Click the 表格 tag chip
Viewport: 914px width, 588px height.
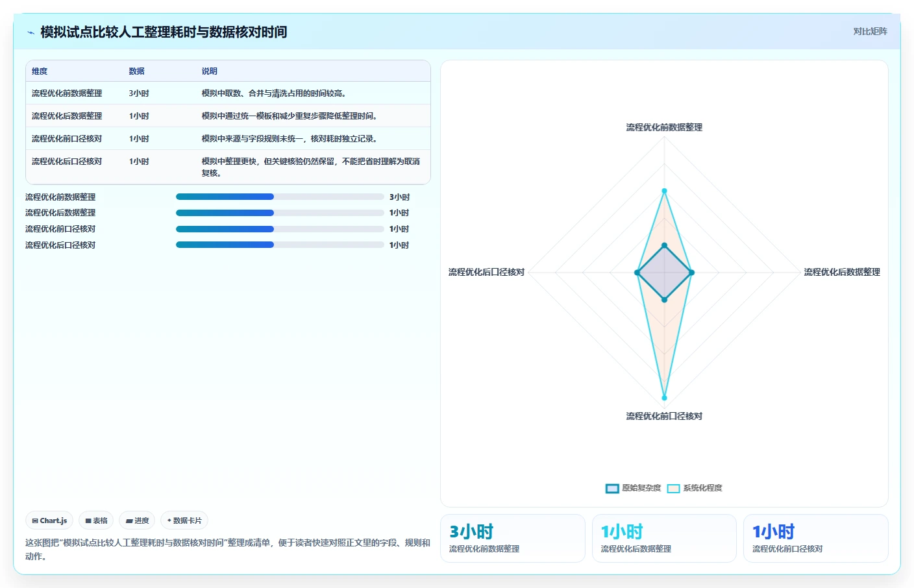(96, 521)
